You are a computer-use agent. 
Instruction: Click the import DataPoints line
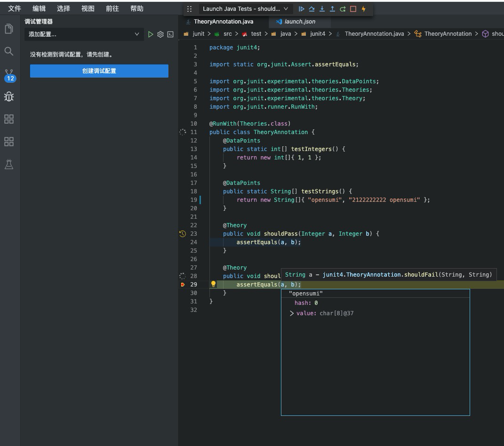[x=294, y=81]
